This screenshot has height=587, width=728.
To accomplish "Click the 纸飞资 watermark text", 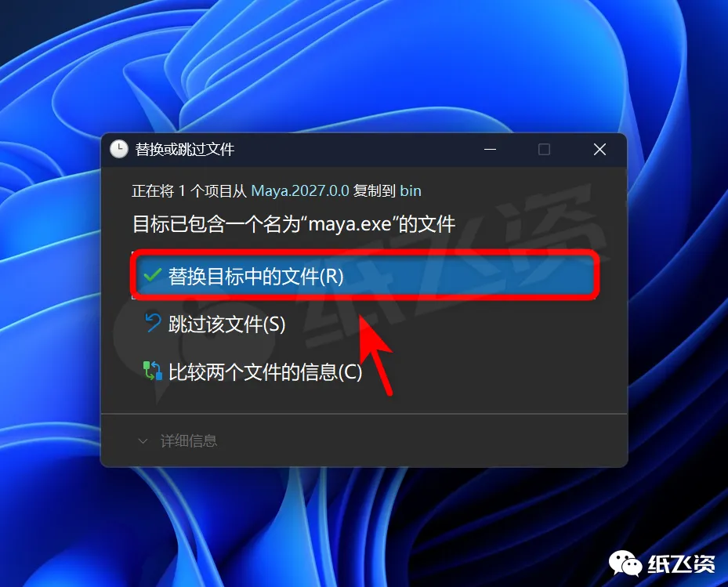I will 682,565.
